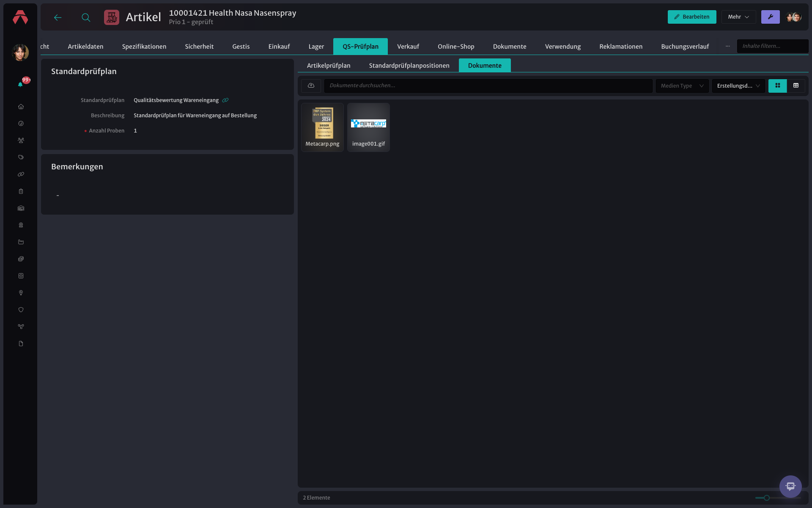Go to the Online-Shop tab
The height and width of the screenshot is (508, 812).
pyautogui.click(x=456, y=47)
